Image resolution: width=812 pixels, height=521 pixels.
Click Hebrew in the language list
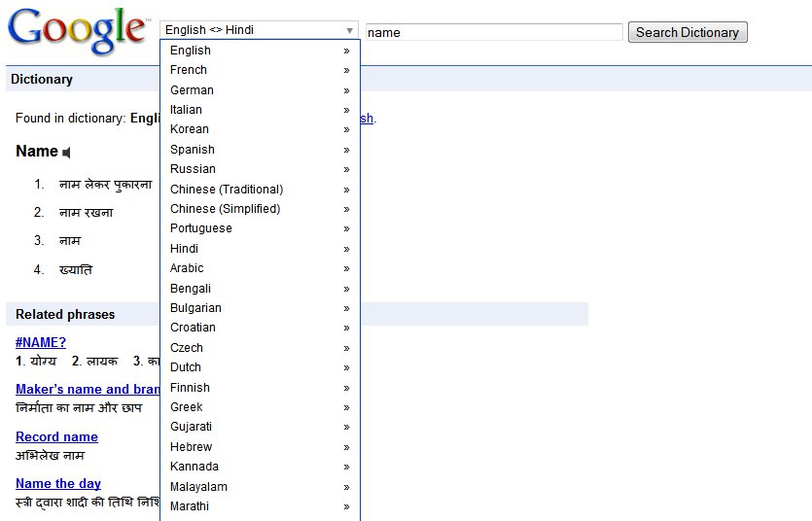click(x=260, y=447)
